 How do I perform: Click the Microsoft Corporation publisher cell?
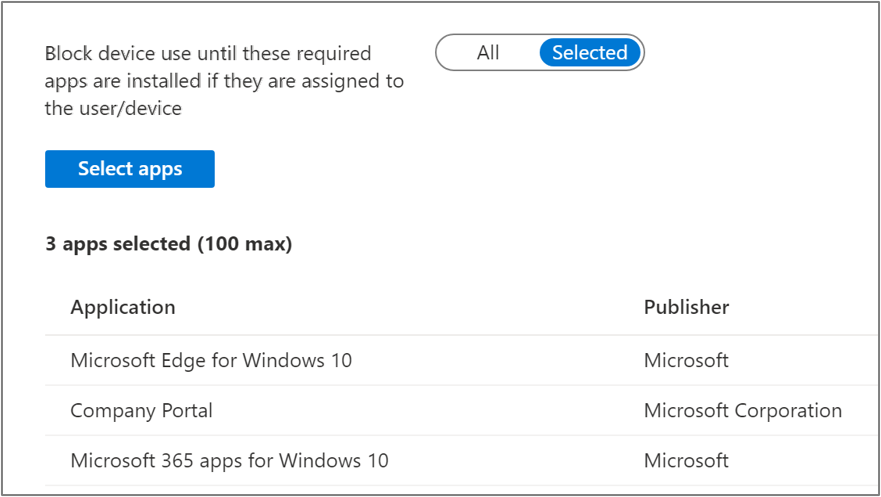pos(743,410)
